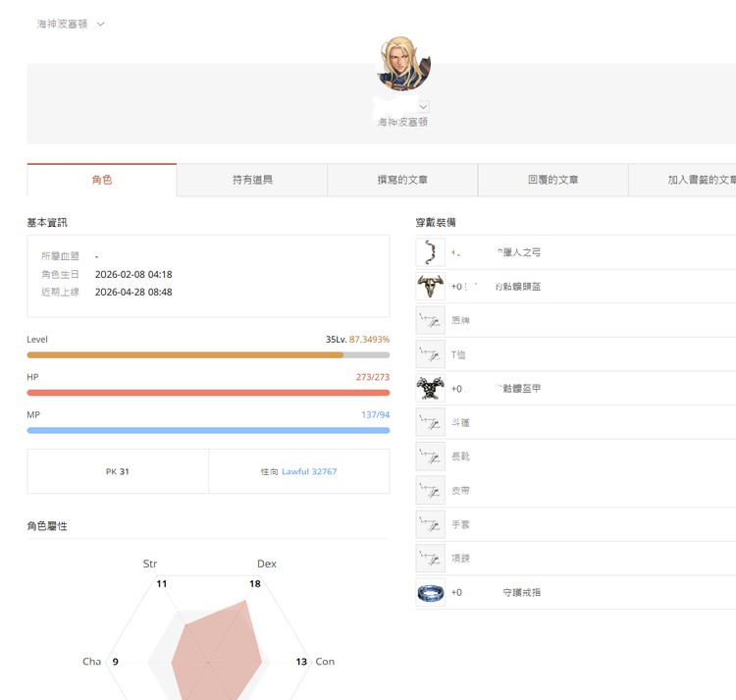Click the empty T恤 slot icon
Image resolution: width=736 pixels, height=700 pixels.
coord(430,354)
